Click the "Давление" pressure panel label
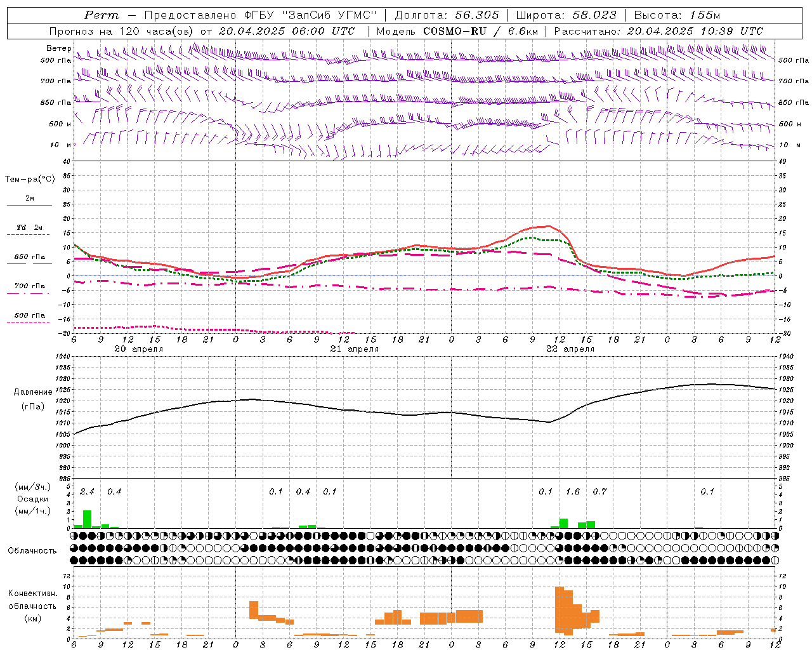 point(33,392)
